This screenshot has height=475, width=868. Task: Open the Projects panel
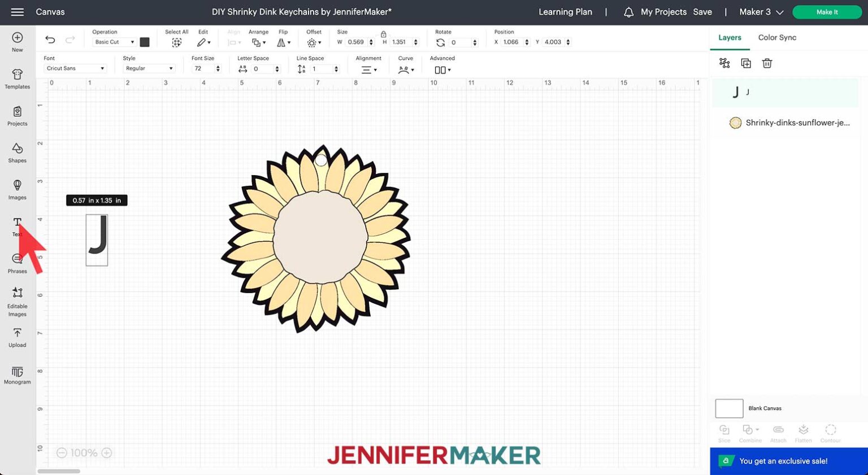coord(18,116)
